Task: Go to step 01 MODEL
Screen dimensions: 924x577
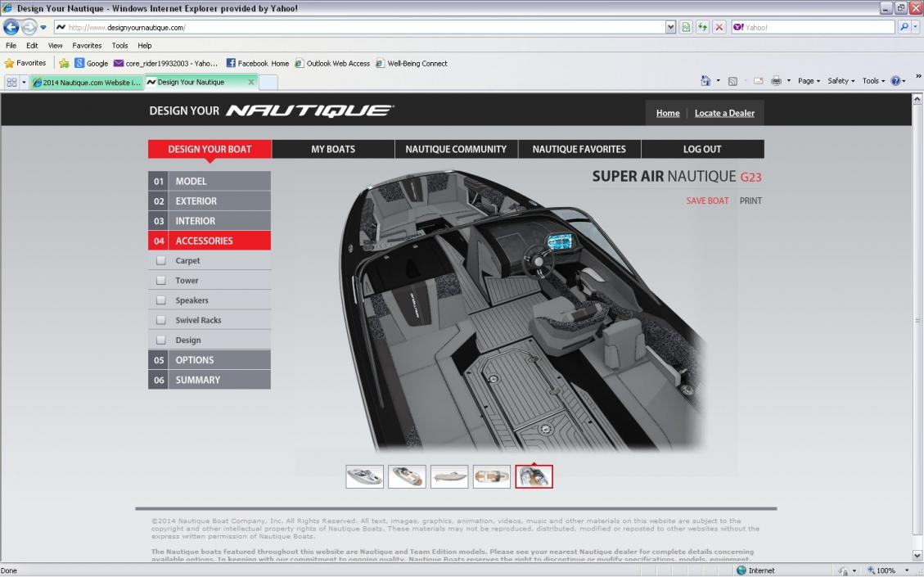Action: click(x=210, y=181)
